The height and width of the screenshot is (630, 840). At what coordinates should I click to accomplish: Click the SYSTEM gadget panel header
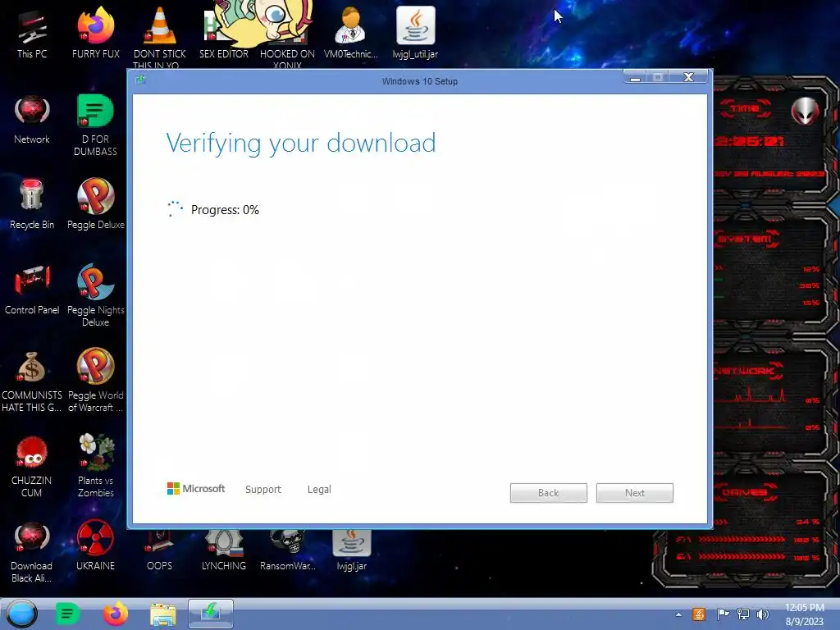tap(745, 239)
